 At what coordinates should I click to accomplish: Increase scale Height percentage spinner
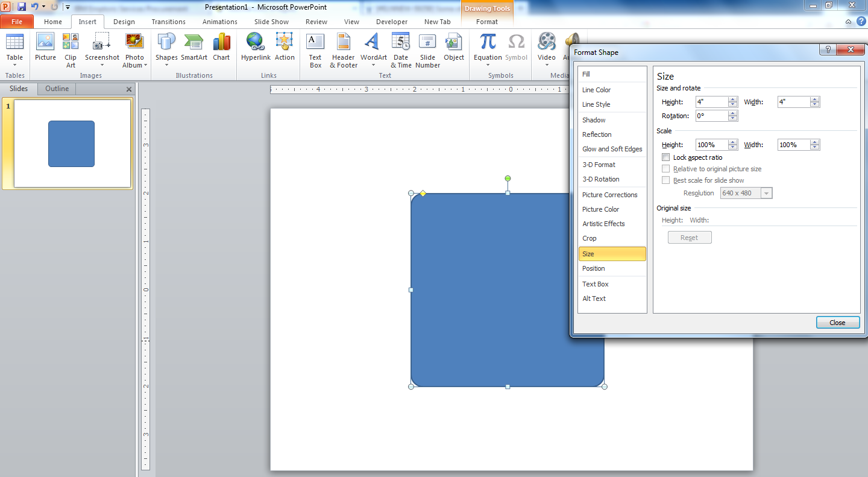pyautogui.click(x=733, y=142)
